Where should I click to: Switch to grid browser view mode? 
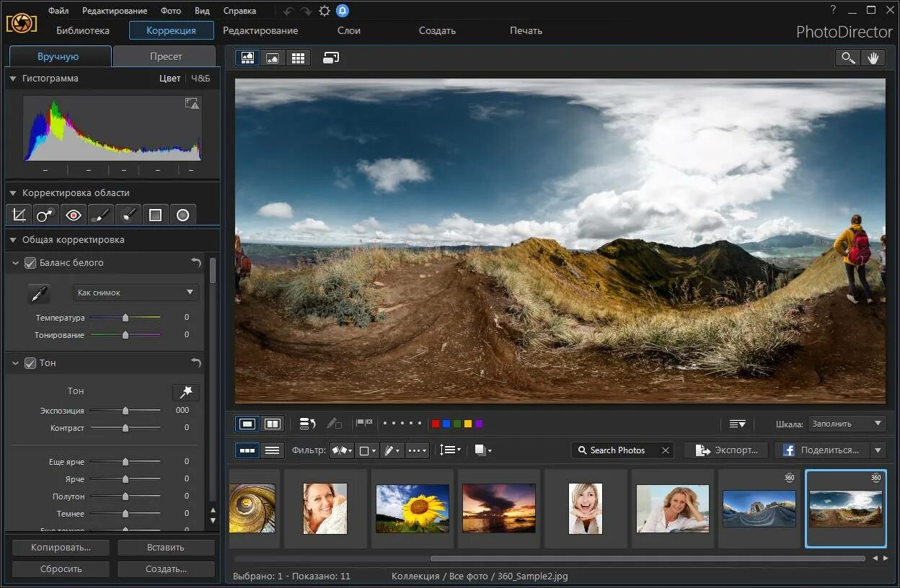point(297,58)
